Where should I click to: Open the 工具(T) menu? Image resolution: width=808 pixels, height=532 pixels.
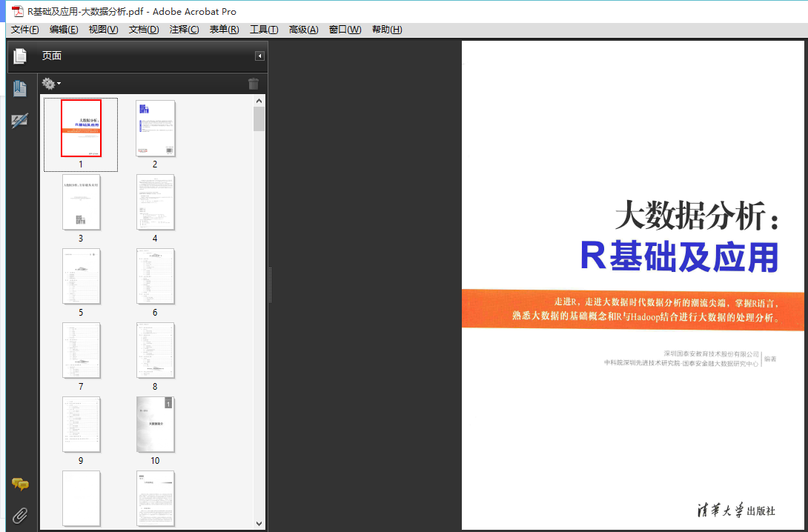[x=264, y=30]
